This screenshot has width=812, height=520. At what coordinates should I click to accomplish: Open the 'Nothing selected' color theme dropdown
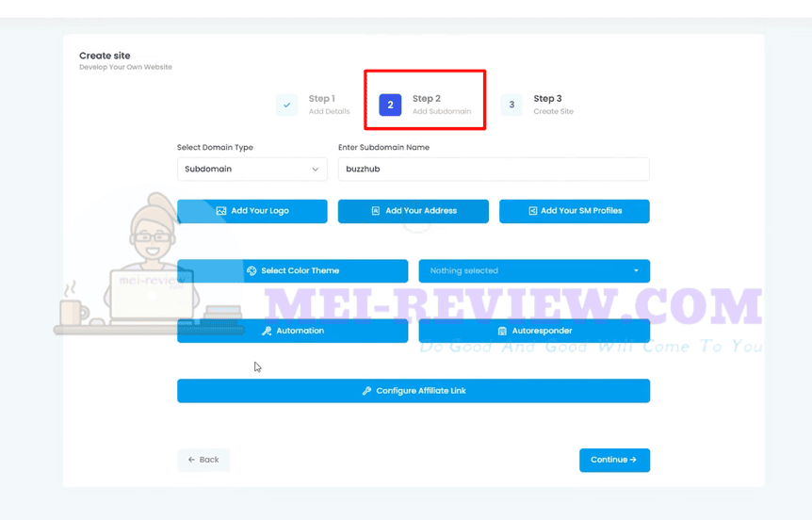534,271
